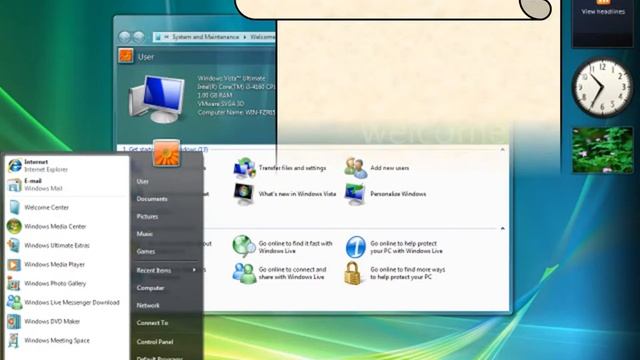The height and width of the screenshot is (360, 640).
Task: Open Games from Start menu
Action: (x=146, y=251)
